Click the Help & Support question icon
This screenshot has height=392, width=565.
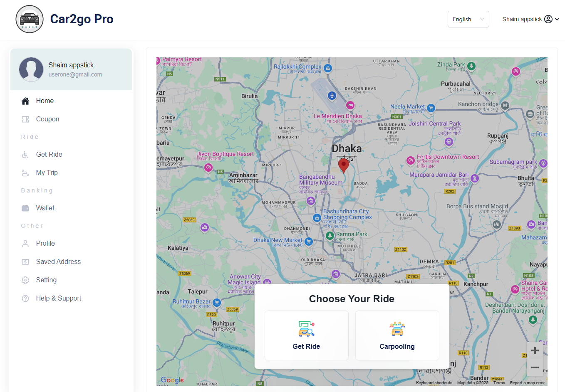(x=25, y=298)
